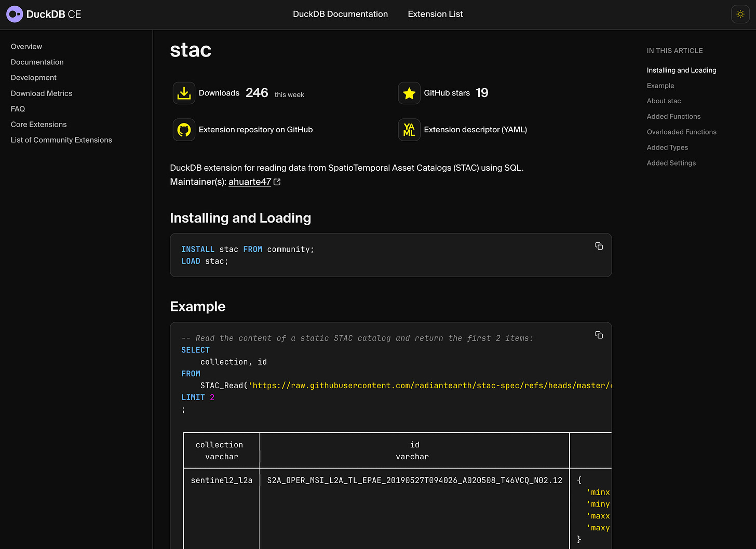Open Core Extensions sidebar item
756x549 pixels.
[x=39, y=125]
